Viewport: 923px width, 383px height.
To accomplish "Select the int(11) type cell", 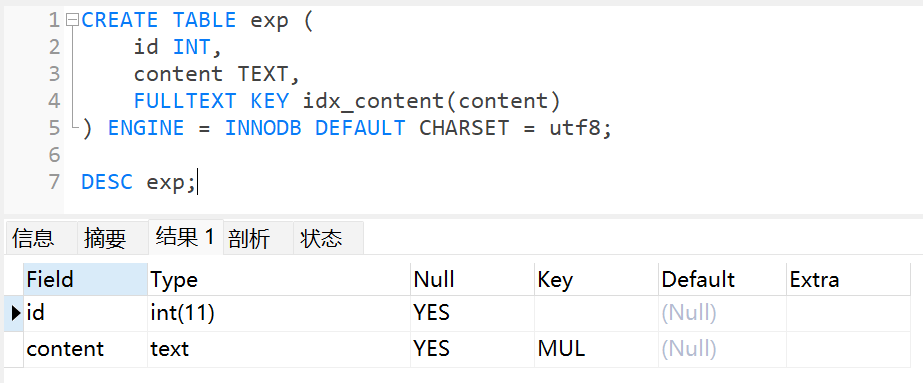I will [278, 313].
